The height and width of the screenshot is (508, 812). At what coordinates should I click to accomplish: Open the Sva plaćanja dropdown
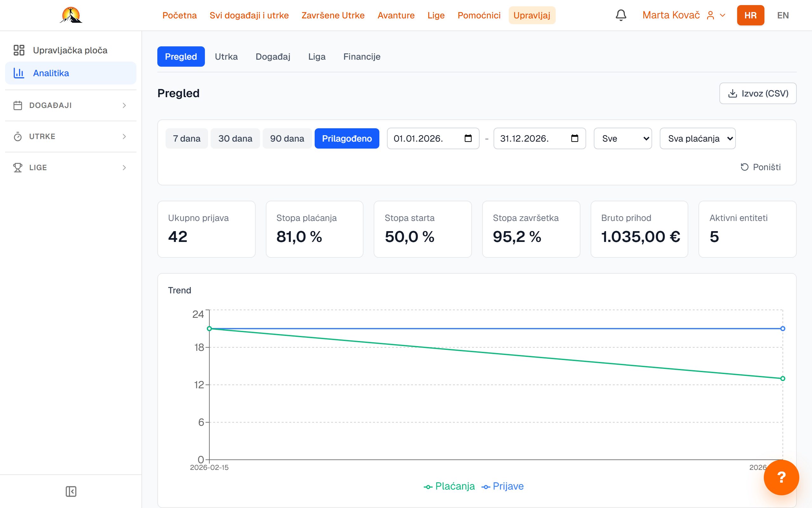(697, 138)
